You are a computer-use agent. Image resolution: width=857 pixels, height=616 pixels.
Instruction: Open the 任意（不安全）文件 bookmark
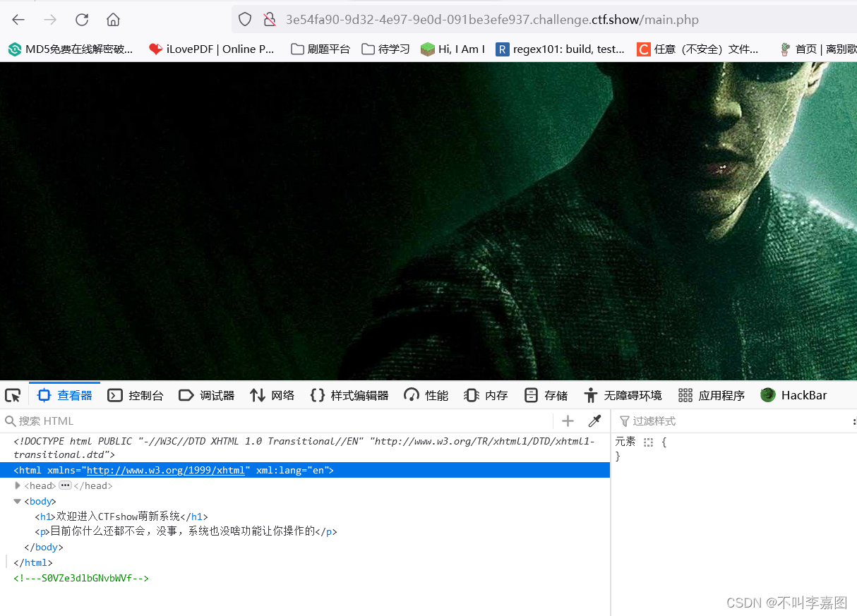(697, 49)
